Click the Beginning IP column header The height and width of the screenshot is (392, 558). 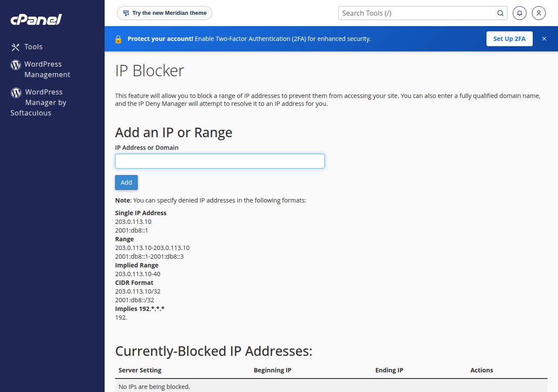click(272, 370)
